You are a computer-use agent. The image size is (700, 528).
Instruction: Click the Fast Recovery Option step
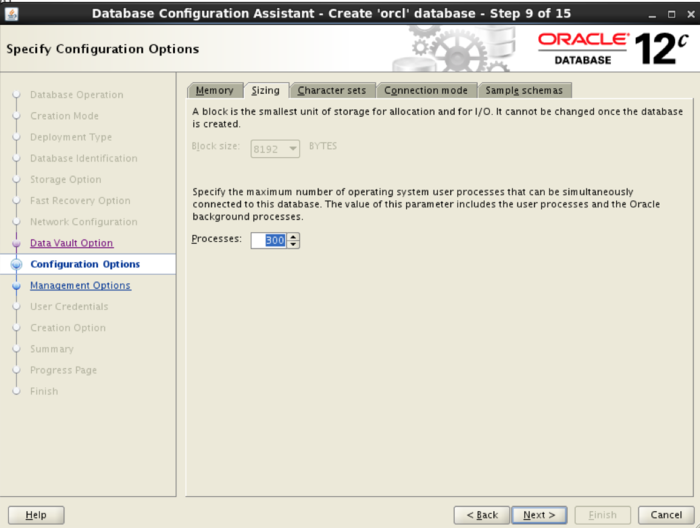[x=80, y=201]
